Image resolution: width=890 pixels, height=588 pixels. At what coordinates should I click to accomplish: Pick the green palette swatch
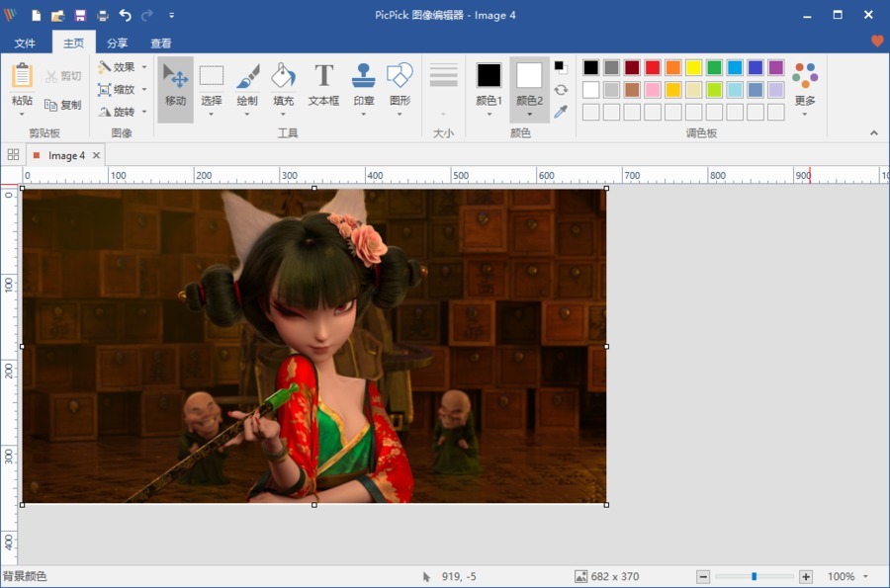(x=714, y=67)
